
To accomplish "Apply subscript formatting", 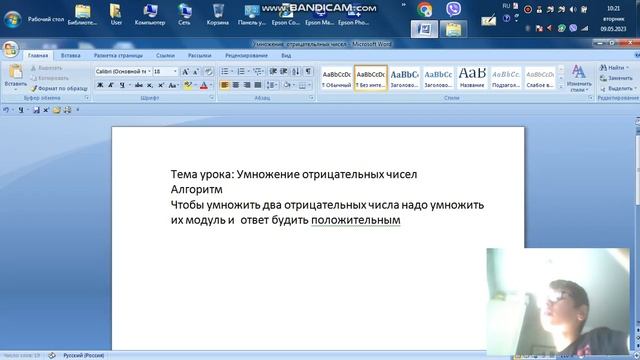I will pos(150,85).
